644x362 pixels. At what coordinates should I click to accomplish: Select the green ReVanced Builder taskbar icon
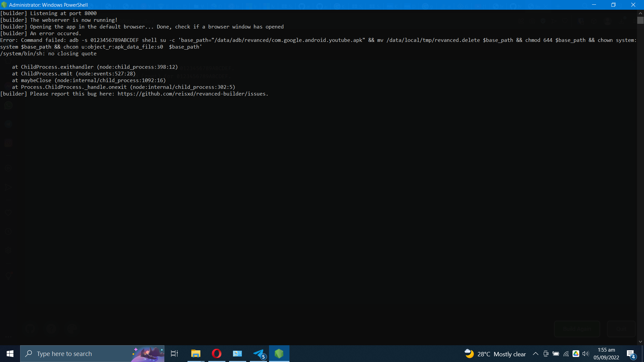click(x=280, y=354)
